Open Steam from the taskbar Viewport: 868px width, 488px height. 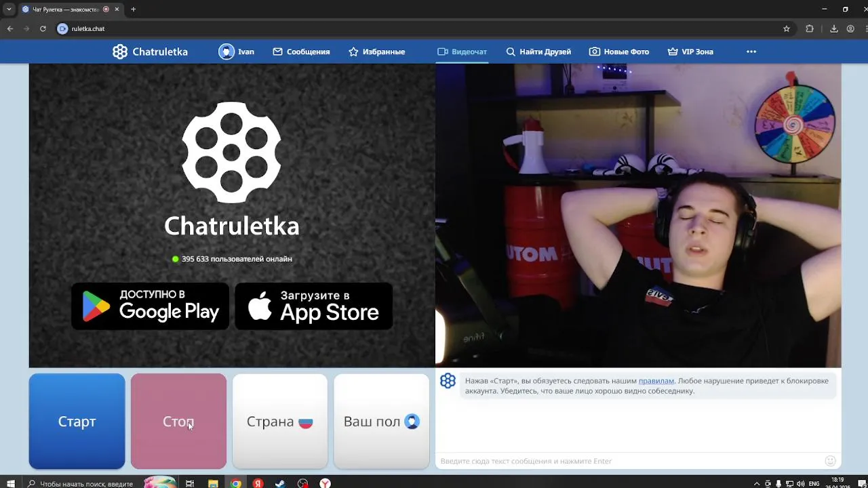tap(280, 483)
